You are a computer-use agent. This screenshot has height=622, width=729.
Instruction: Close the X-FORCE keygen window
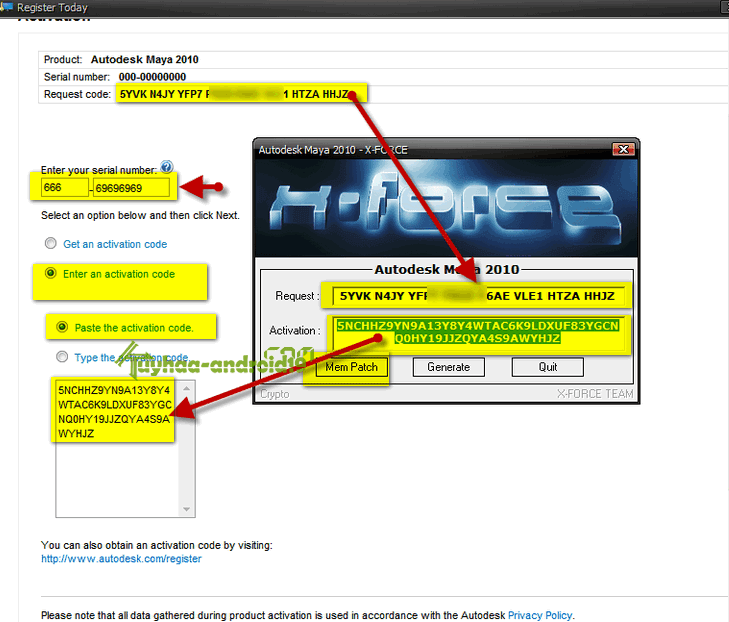click(623, 150)
